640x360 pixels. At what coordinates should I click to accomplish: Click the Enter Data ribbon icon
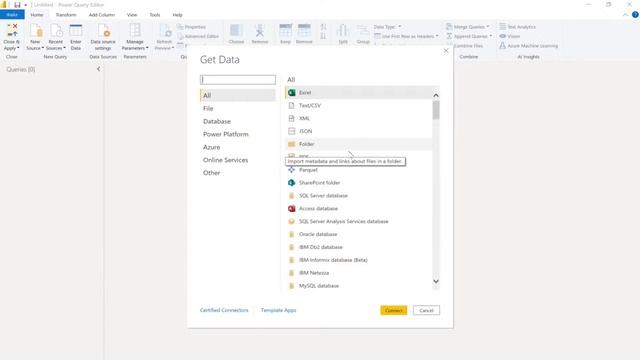coord(76,31)
